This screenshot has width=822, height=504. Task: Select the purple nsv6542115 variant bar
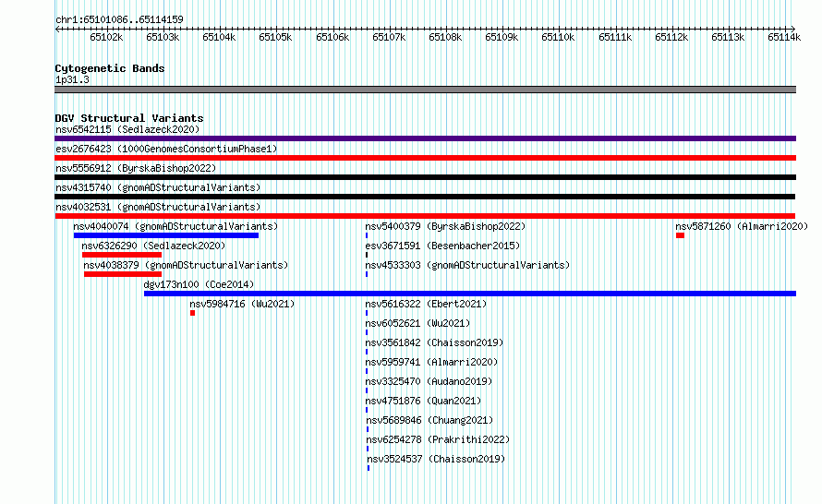[x=425, y=138]
